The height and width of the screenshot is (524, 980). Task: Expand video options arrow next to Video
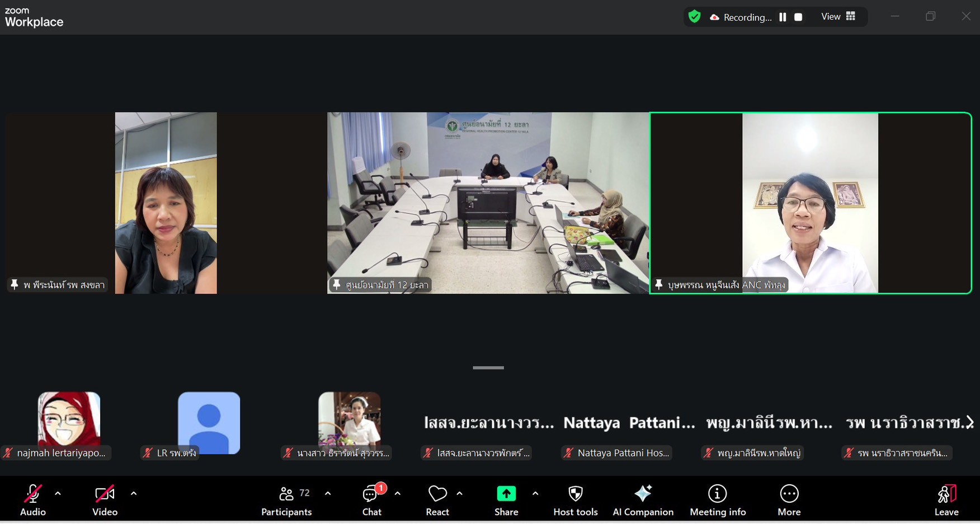click(134, 494)
